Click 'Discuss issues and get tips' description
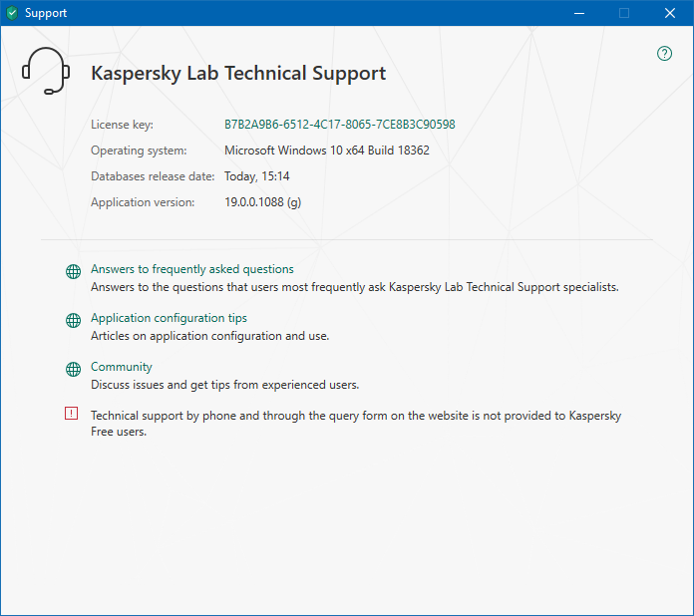 coord(224,385)
